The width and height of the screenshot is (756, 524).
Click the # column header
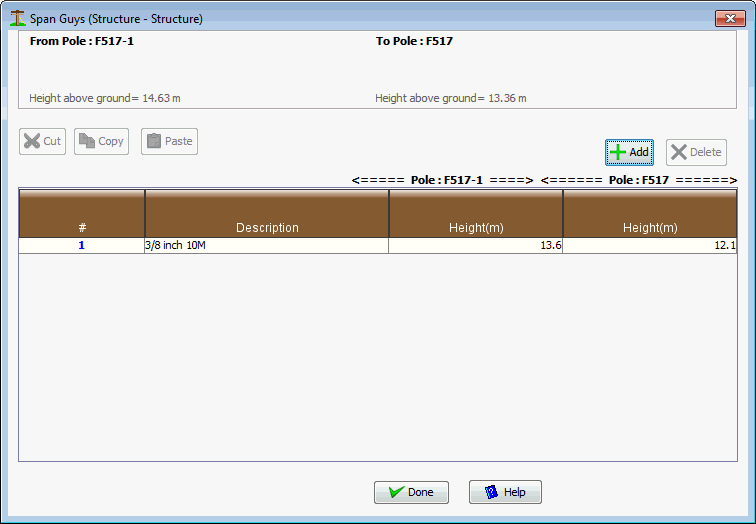pos(82,214)
